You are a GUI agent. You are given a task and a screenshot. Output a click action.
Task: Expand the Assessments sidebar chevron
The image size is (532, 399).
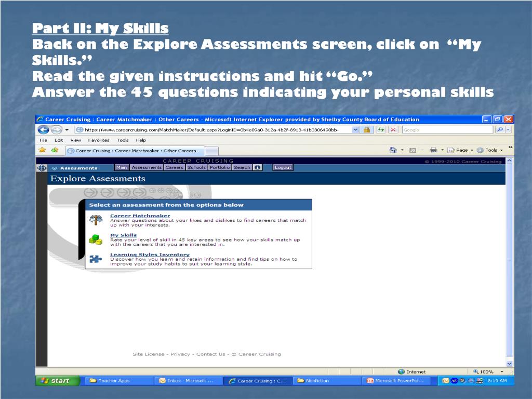pyautogui.click(x=54, y=168)
